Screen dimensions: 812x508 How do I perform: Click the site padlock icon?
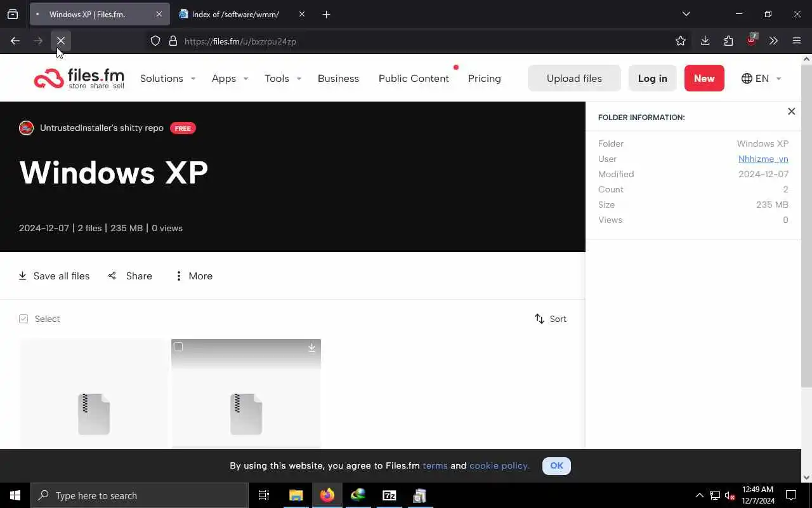pos(173,41)
